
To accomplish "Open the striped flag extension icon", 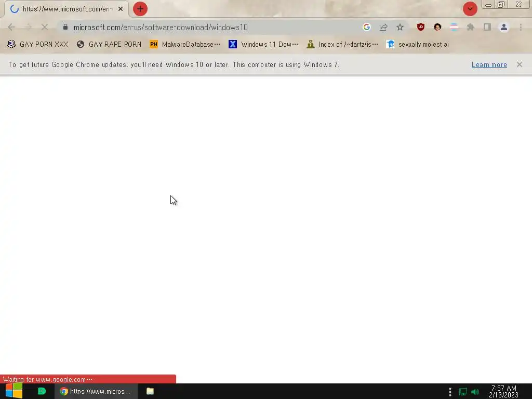I will coord(454,27).
